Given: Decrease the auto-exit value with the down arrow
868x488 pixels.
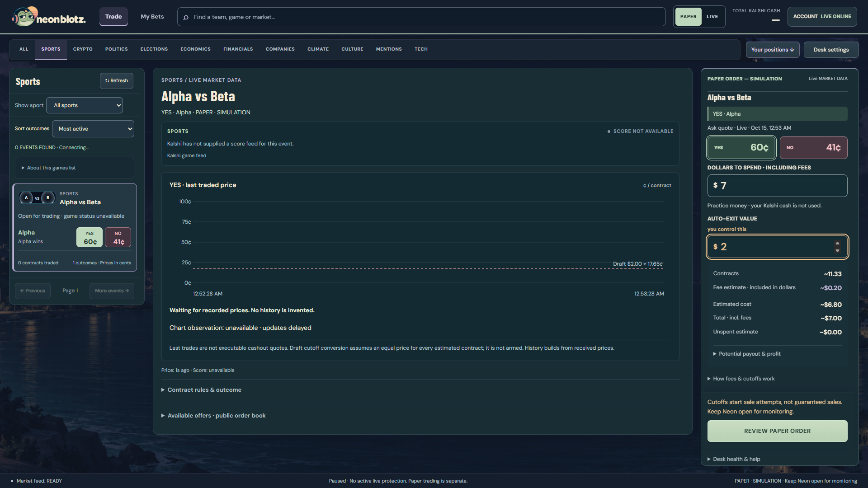Looking at the screenshot, I should [x=837, y=251].
